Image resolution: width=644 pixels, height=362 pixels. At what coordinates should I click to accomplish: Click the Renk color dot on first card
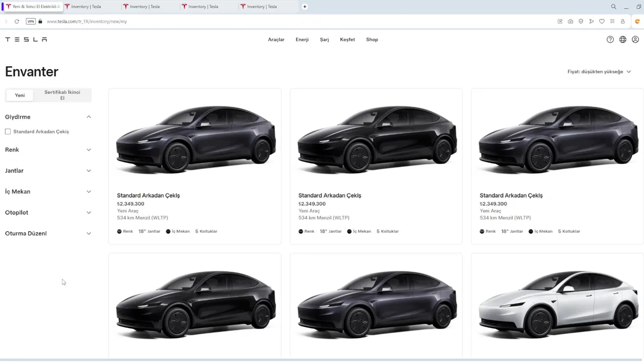pyautogui.click(x=119, y=231)
